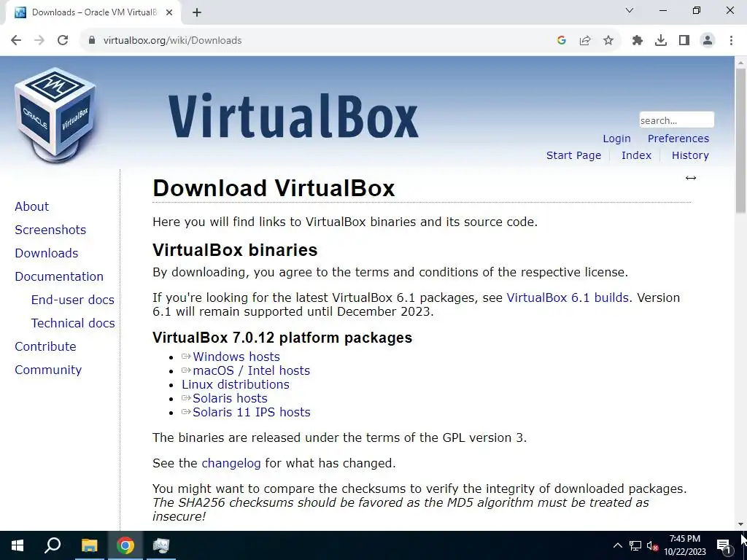747x560 pixels.
Task: Click the Chrome icon in the taskbar
Action: (x=125, y=545)
